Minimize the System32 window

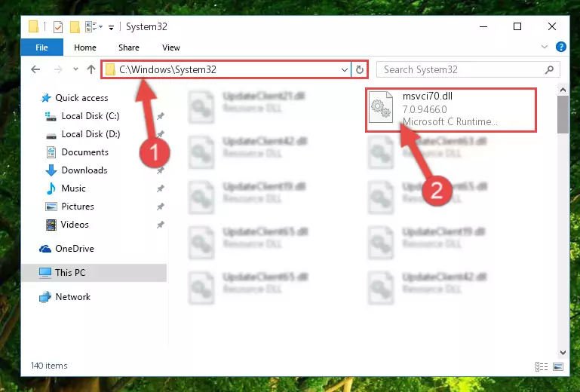[483, 26]
